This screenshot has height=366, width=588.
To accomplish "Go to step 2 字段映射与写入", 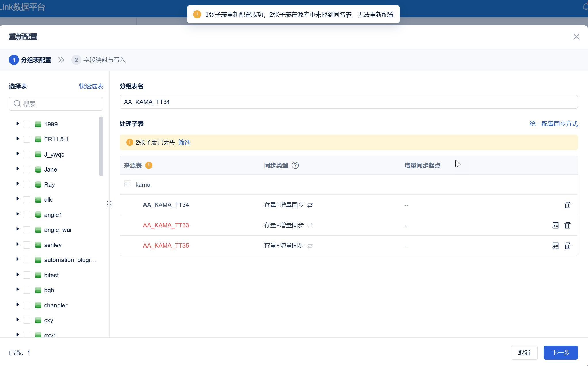I will (x=99, y=60).
